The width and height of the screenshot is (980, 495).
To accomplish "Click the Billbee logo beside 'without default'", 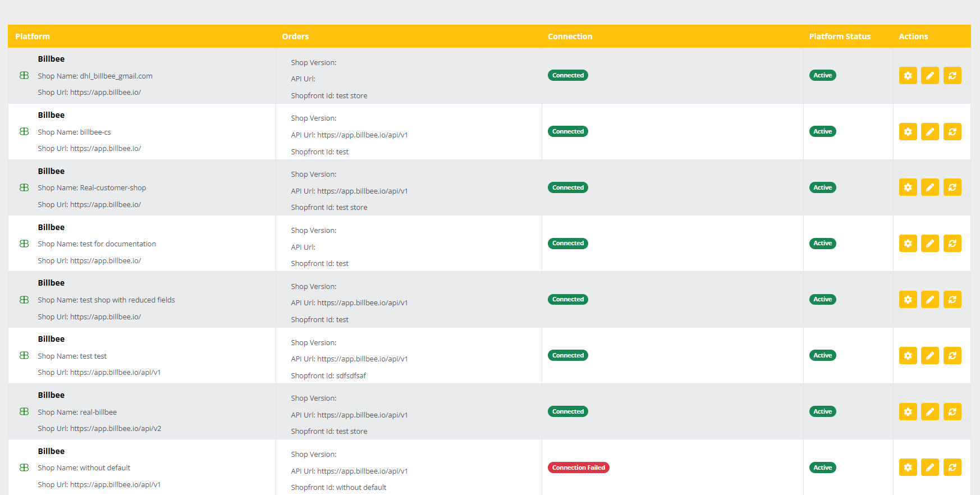I will (24, 467).
